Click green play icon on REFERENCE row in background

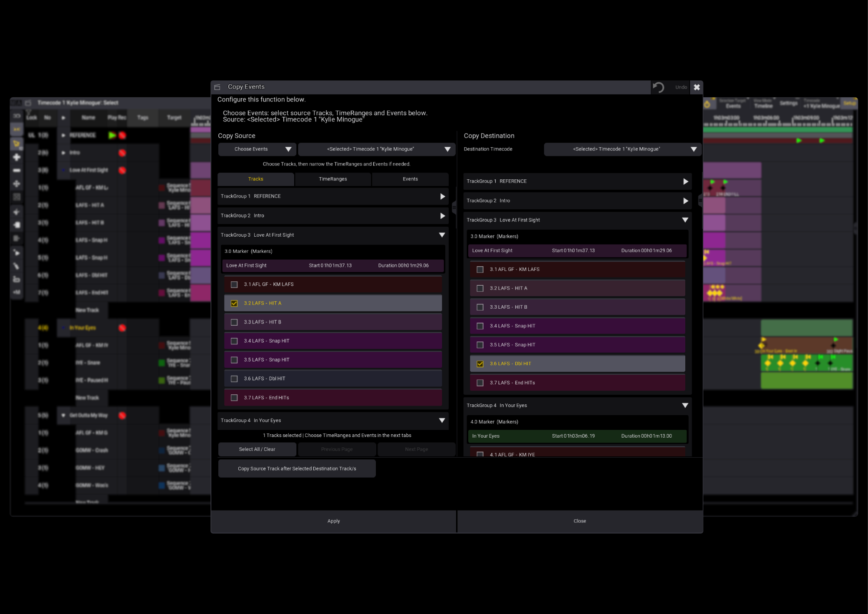coord(112,135)
